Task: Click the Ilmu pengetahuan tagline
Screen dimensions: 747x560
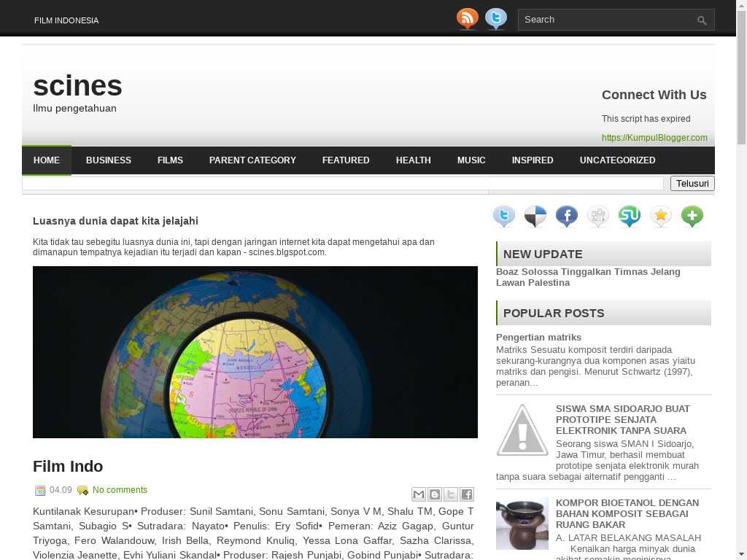Action: 75,108
